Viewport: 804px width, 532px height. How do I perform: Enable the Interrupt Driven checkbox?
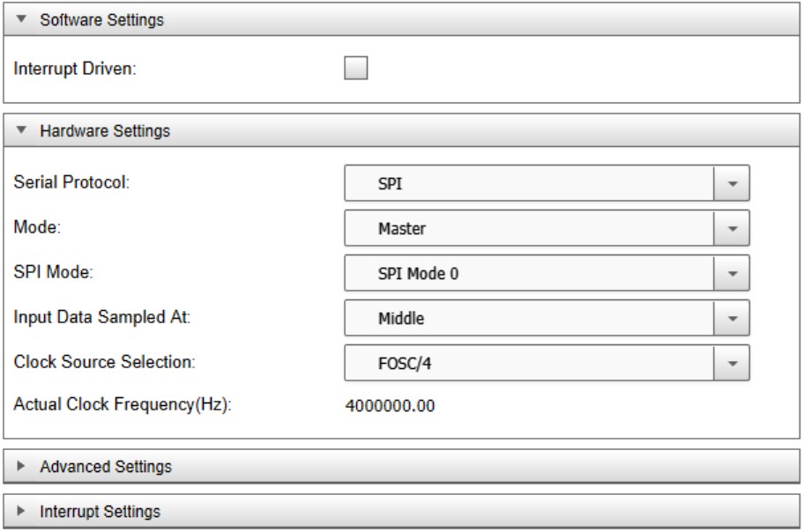pyautogui.click(x=356, y=69)
